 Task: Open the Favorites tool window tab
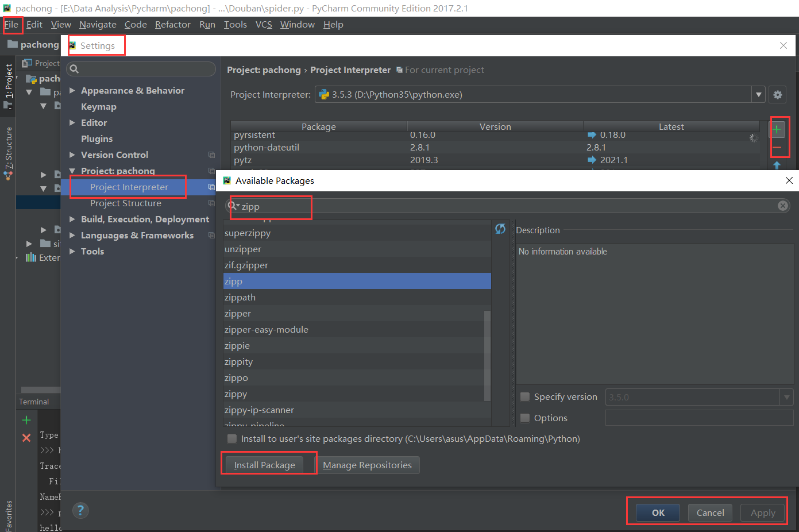pos(8,515)
